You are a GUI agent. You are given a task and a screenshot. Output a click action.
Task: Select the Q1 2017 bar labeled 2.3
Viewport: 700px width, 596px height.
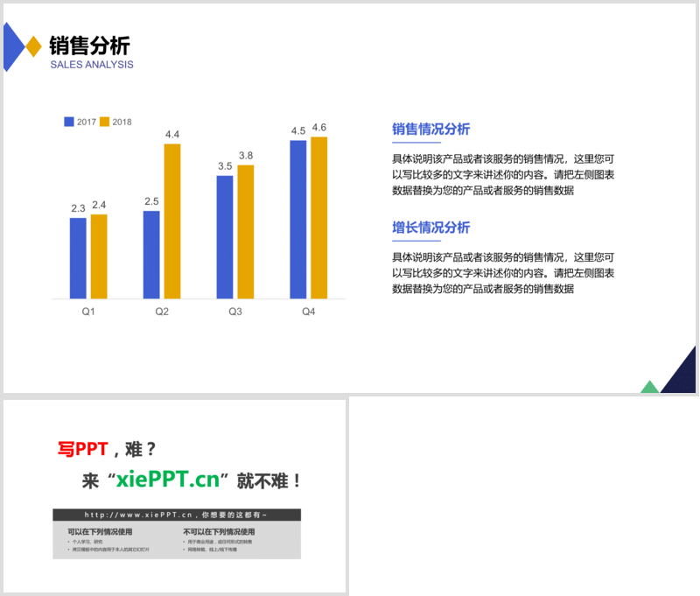(78, 258)
